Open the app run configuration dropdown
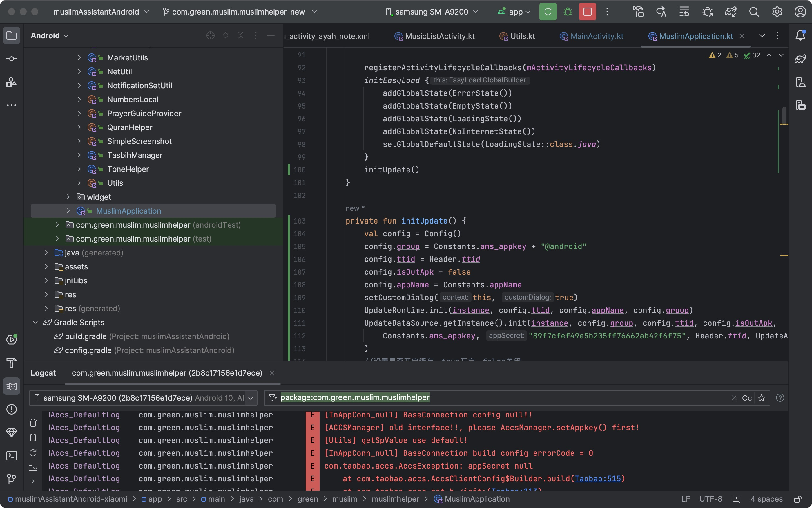 tap(514, 12)
